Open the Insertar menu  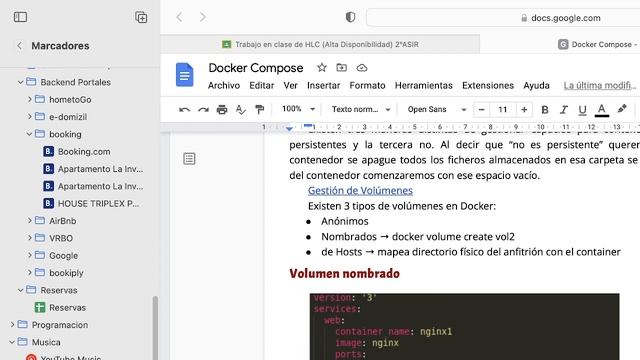click(323, 85)
